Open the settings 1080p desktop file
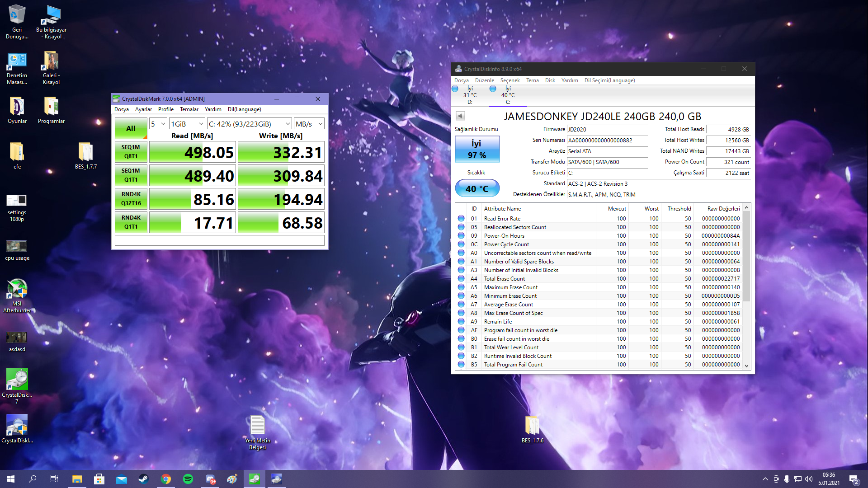 coord(17,207)
